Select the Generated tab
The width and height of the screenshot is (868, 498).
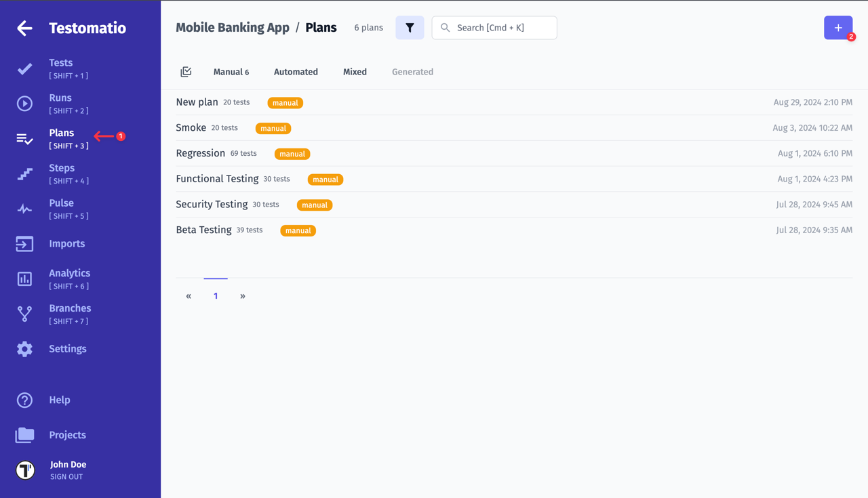click(412, 71)
